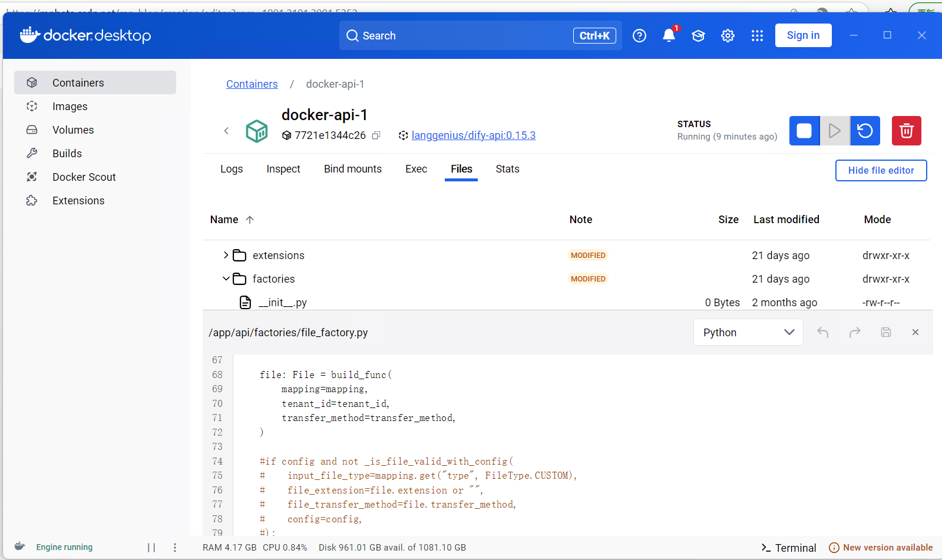The width and height of the screenshot is (942, 560).
Task: Click the container cube icon
Action: pyautogui.click(x=257, y=131)
